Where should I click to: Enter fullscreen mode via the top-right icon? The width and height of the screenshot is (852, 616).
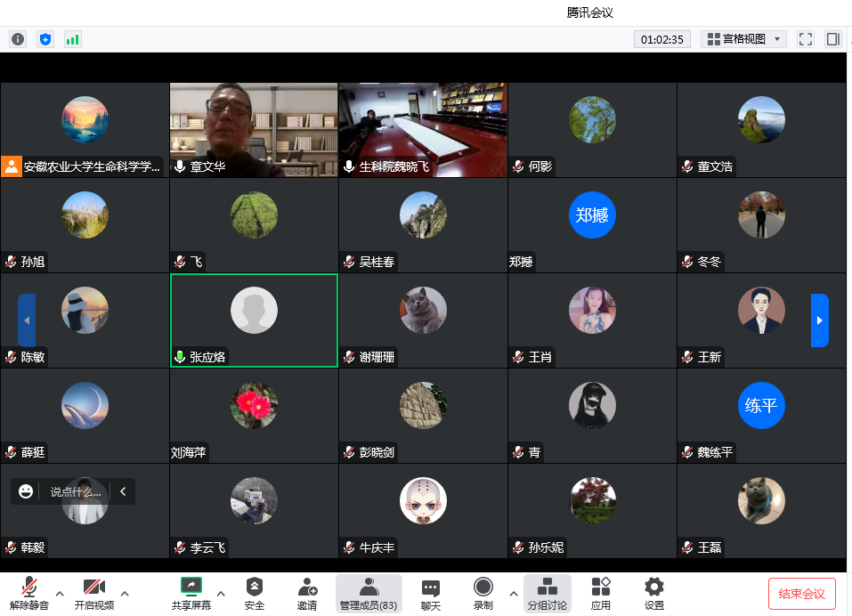[806, 39]
